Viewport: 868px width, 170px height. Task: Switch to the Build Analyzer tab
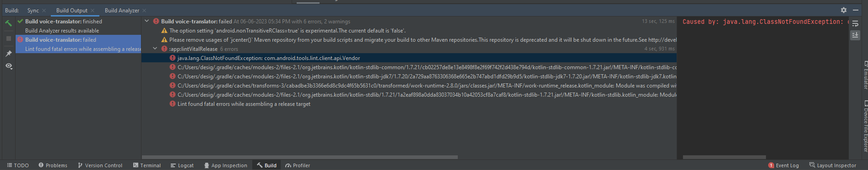coord(122,11)
